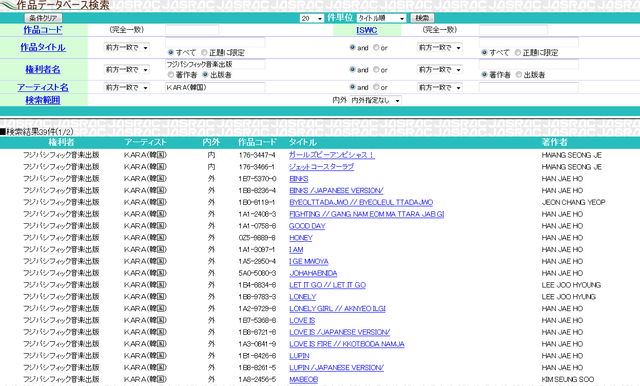This screenshot has height=386, width=640.
Task: Open LOVE IS FIRE // KKOTBODA NAMJA title
Action: pos(347,344)
